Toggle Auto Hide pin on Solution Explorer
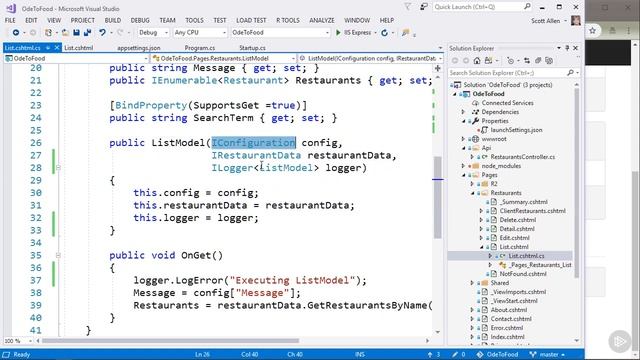 tap(567, 48)
